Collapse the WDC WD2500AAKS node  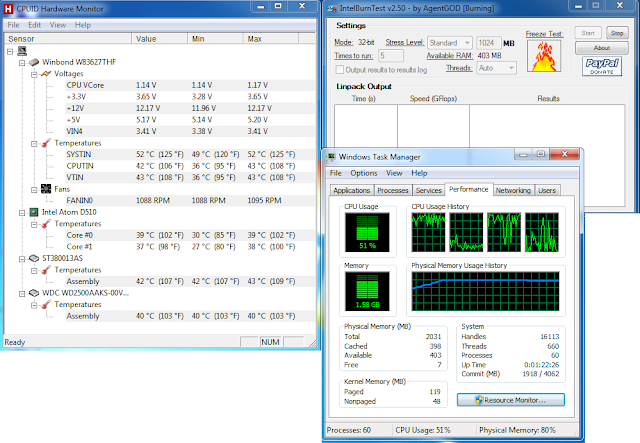coord(22,294)
